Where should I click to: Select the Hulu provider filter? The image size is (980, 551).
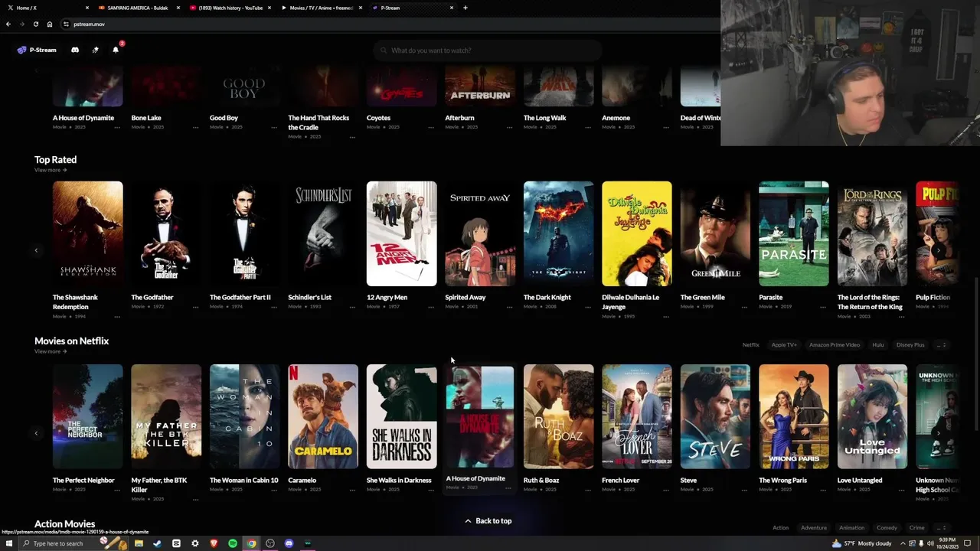coord(878,345)
